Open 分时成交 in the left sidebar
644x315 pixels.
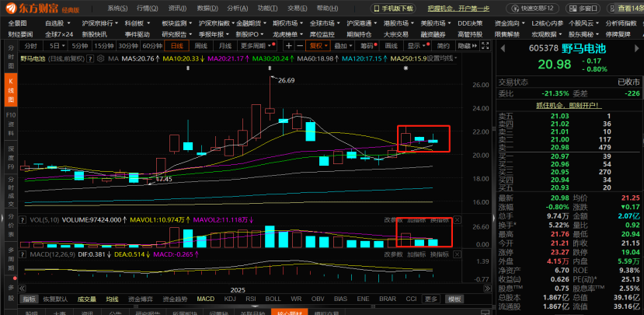pos(11,191)
